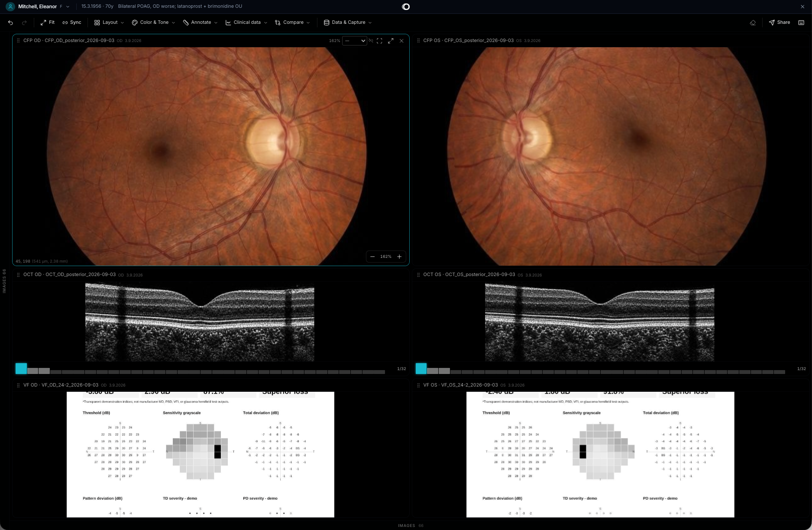
Task: Select third slice in OCT OS scrubber
Action: 444,371
